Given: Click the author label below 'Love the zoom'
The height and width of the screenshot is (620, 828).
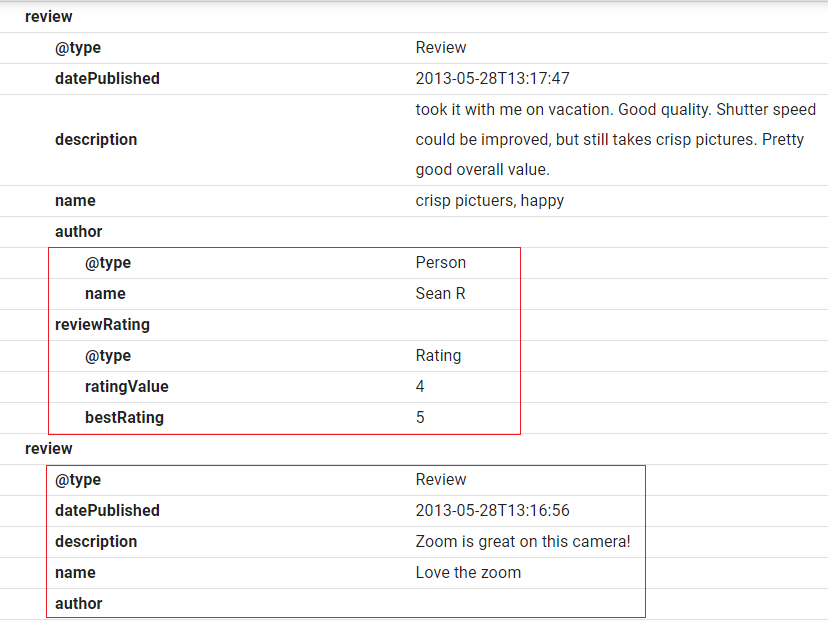Looking at the screenshot, I should [78, 603].
